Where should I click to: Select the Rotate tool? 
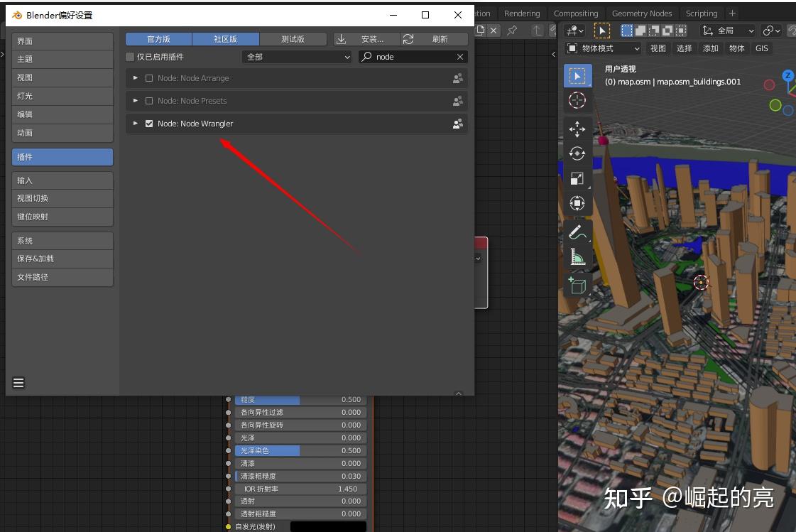[x=577, y=153]
